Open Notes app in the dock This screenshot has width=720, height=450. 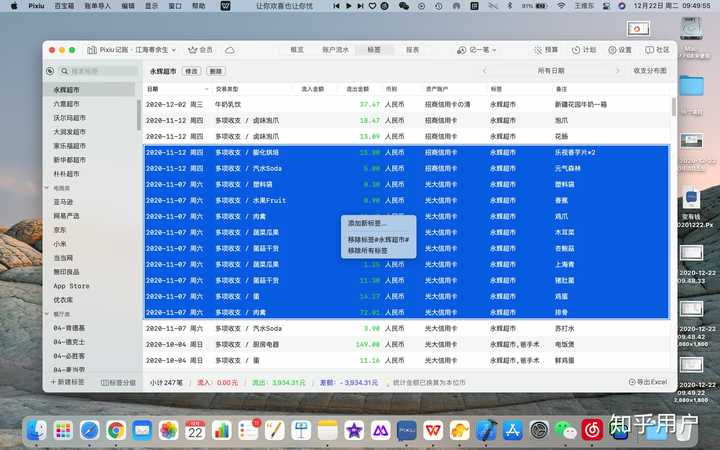point(327,430)
